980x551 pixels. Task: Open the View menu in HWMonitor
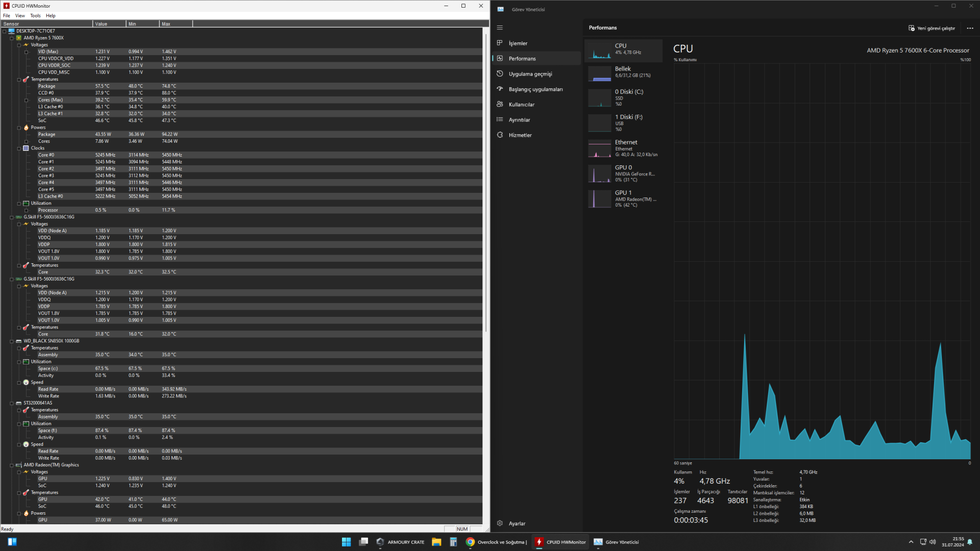click(20, 16)
